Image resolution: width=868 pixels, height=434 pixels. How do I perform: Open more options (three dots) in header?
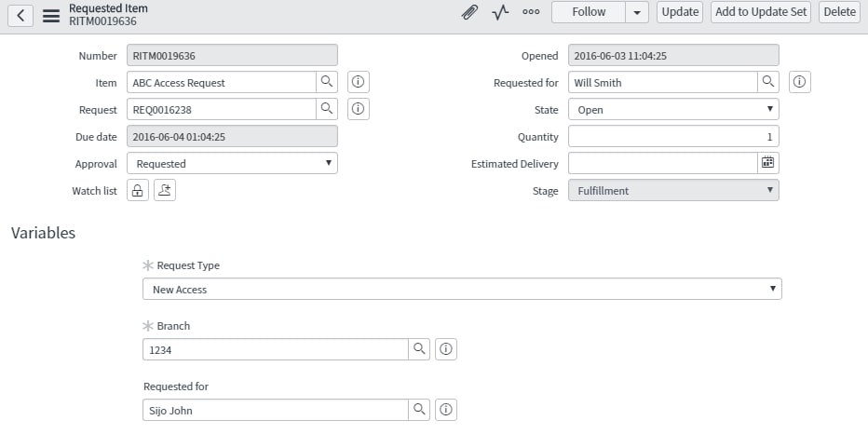click(x=531, y=11)
